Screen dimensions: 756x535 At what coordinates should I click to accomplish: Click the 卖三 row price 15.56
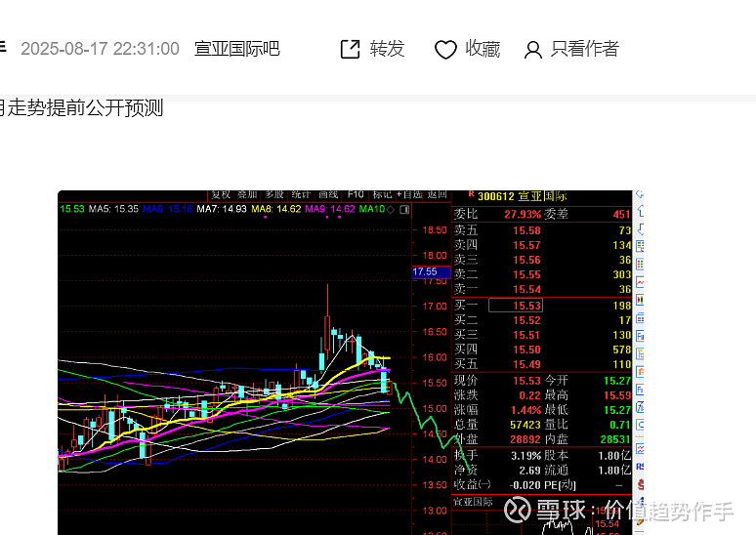coord(526,261)
